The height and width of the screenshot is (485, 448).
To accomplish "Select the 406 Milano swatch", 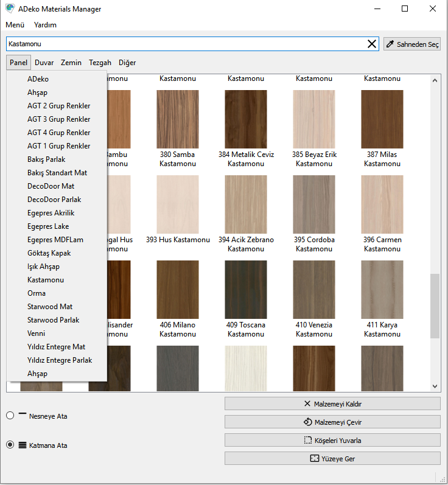I will (178, 290).
